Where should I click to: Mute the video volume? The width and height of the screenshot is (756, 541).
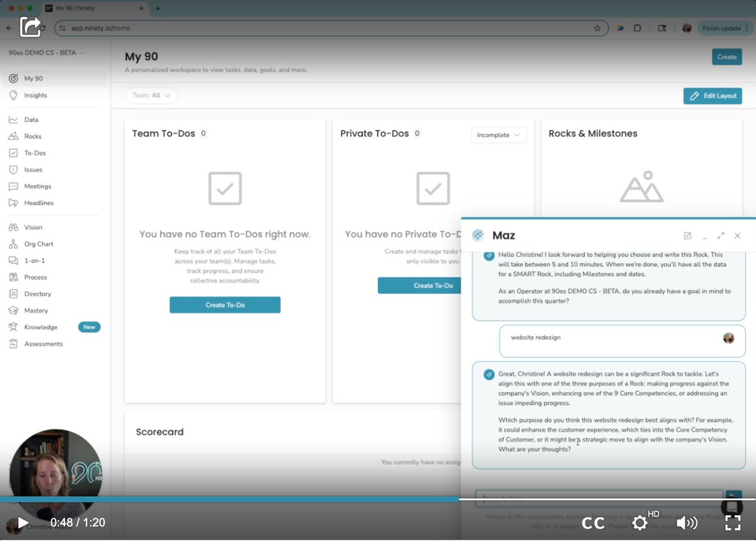(687, 523)
